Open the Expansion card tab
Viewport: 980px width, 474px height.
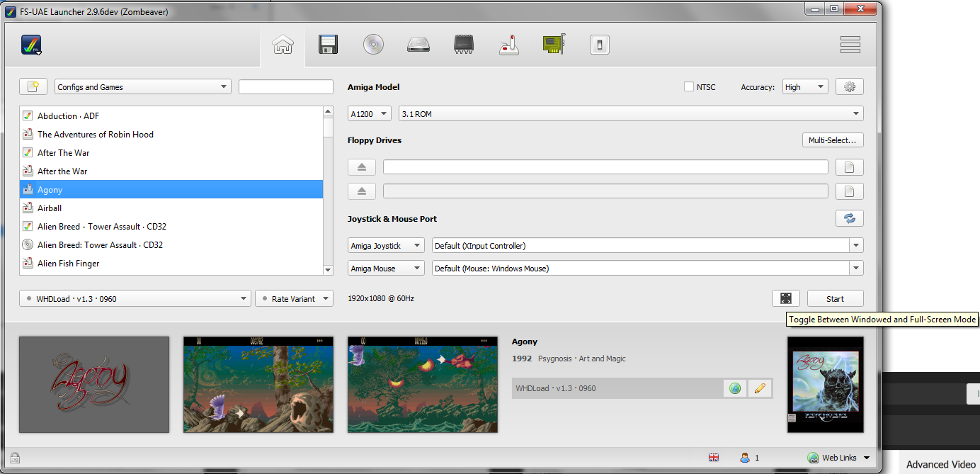tap(554, 45)
